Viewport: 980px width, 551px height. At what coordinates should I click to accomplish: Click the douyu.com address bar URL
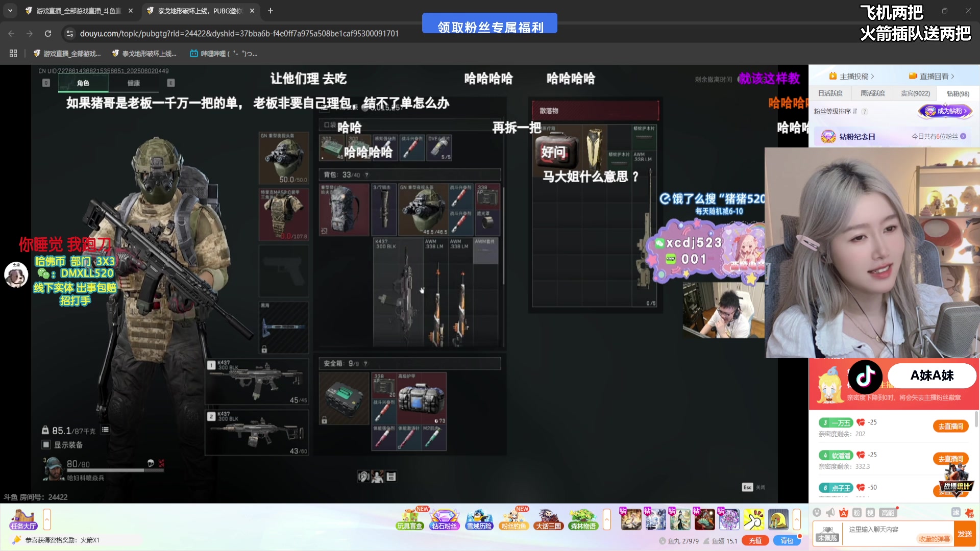(x=239, y=34)
